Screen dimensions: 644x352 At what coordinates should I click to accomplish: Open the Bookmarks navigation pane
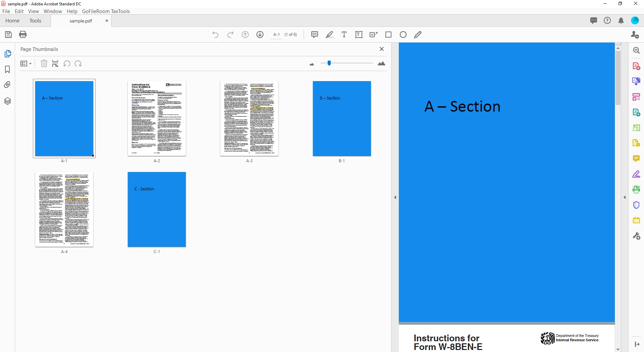7,69
